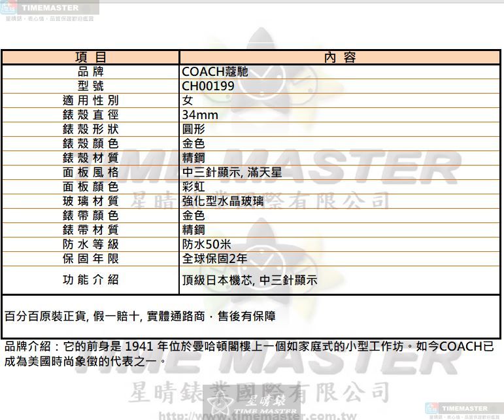The width and height of the screenshot is (504, 420).
Task: Select the label '錶殼直徑'
Action: coord(91,114)
